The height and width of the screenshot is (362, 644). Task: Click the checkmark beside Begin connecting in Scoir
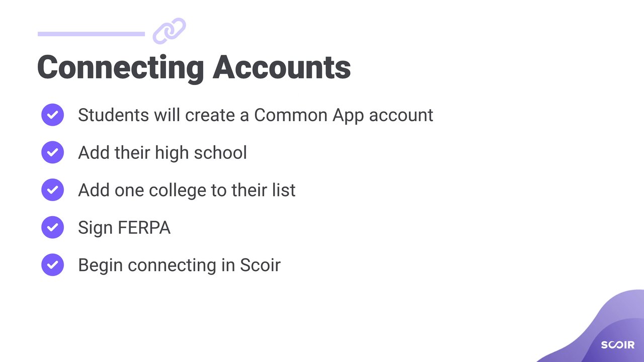pos(52,265)
